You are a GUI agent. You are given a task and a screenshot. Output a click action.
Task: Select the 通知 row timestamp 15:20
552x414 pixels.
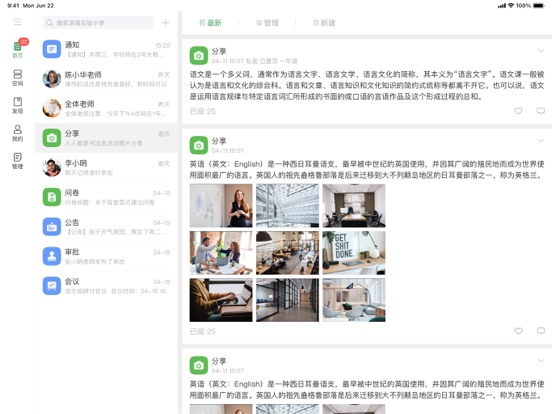click(163, 45)
